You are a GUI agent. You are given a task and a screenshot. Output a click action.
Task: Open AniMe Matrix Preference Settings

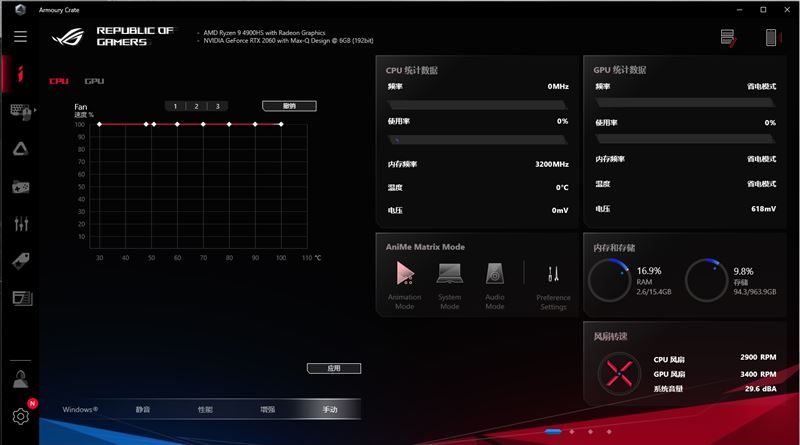[x=553, y=274]
